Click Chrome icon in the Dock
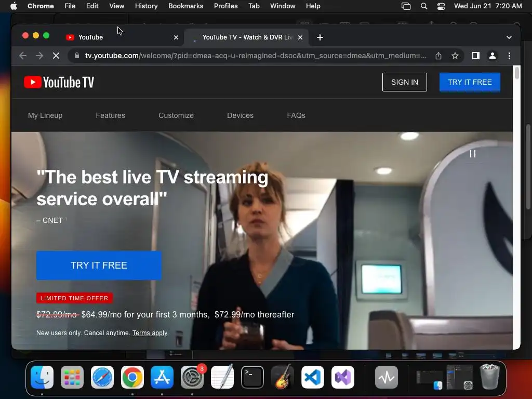This screenshot has height=399, width=532. (132, 377)
